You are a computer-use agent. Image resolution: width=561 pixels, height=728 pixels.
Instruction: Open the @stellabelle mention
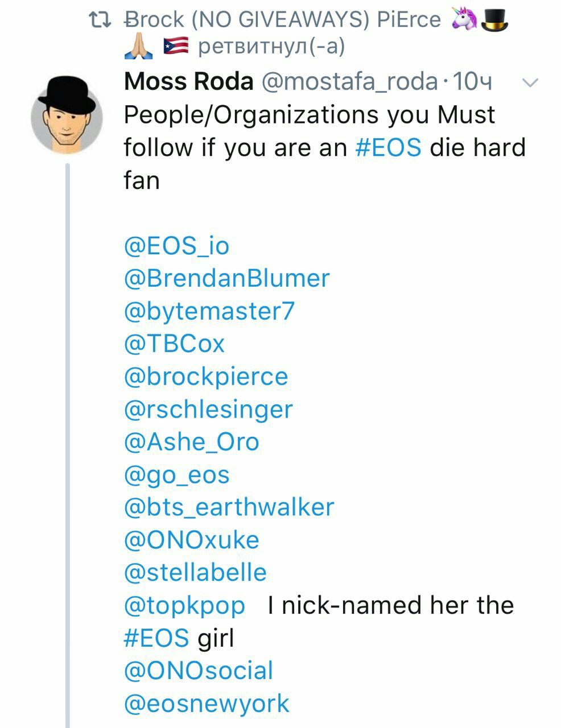point(195,573)
